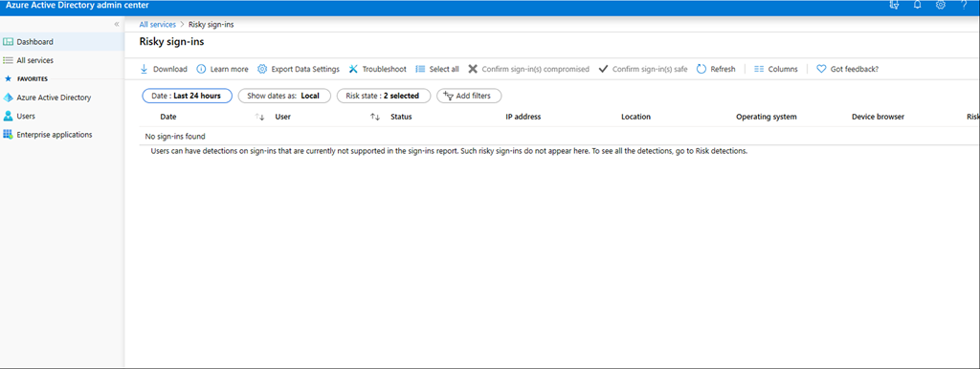Click the All services list icon
The height and width of the screenshot is (369, 980).
[x=8, y=60]
